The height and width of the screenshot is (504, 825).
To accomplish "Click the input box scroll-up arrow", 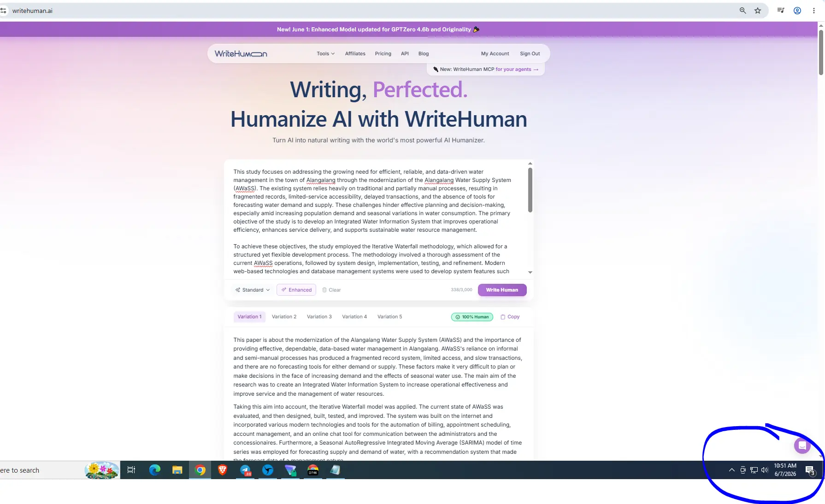I will click(x=530, y=164).
